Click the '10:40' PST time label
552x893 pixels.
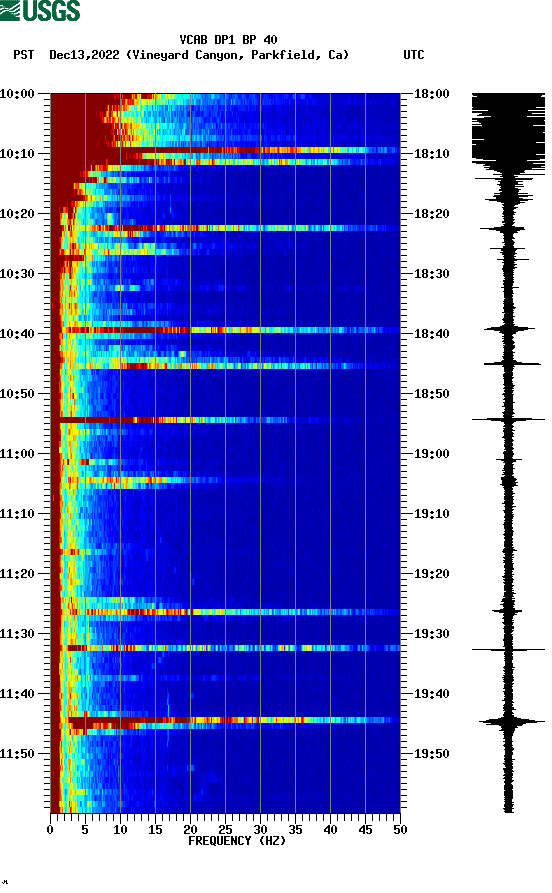coord(17,334)
